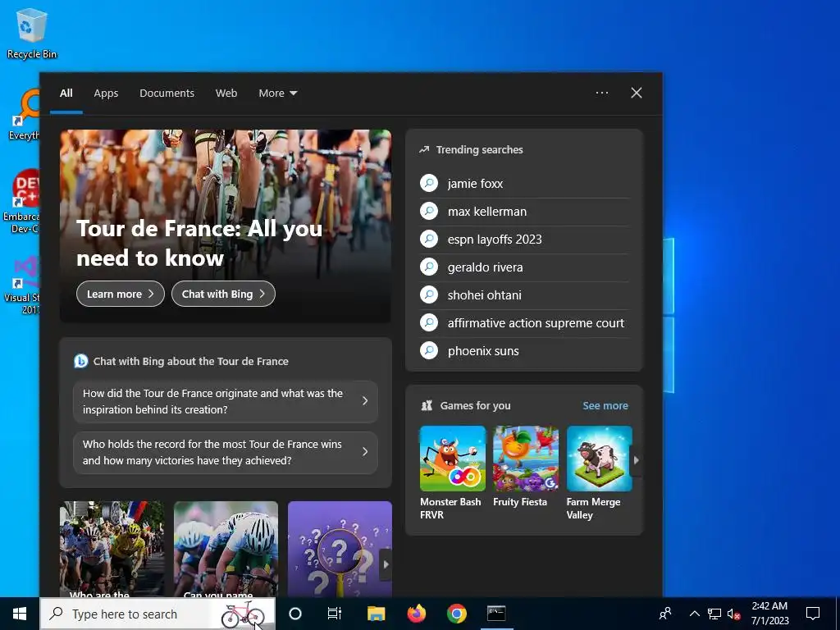This screenshot has height=630, width=840.
Task: Open the Farm Merge Valley game
Action: point(599,472)
